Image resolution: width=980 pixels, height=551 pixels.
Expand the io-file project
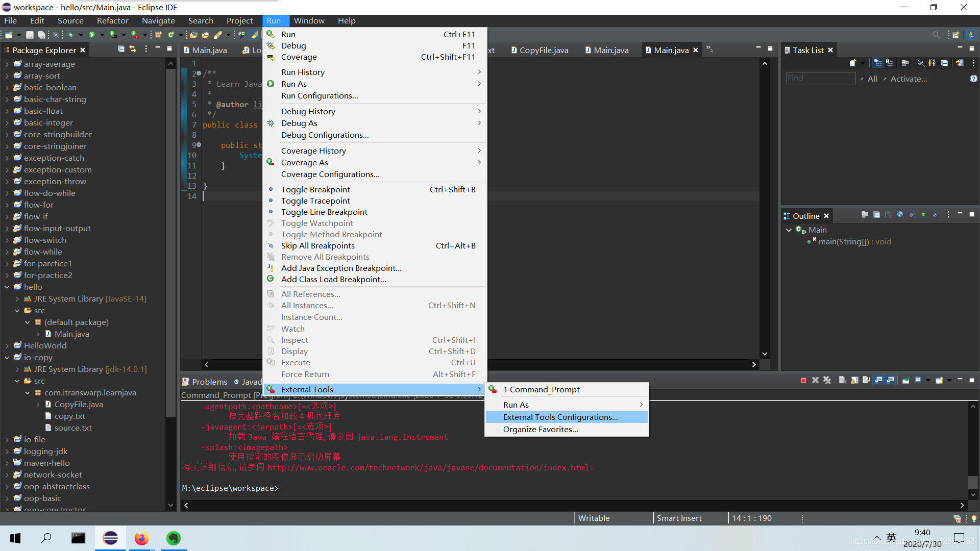(7, 440)
